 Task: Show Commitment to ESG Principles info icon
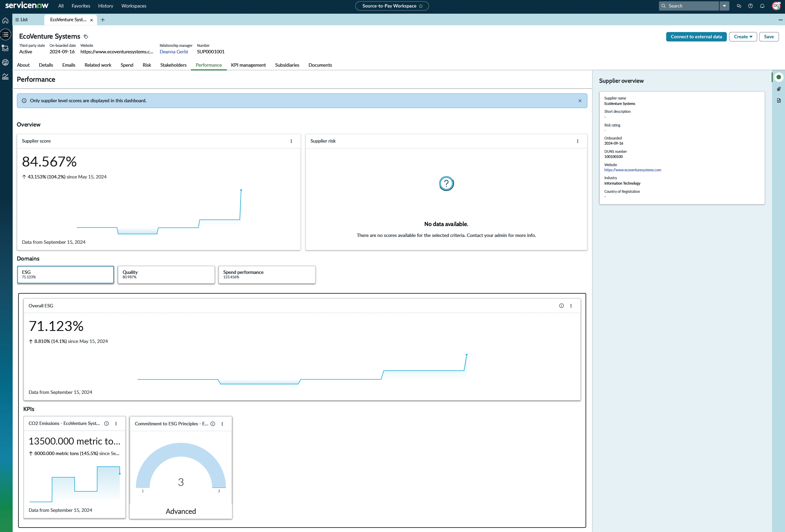tap(213, 424)
